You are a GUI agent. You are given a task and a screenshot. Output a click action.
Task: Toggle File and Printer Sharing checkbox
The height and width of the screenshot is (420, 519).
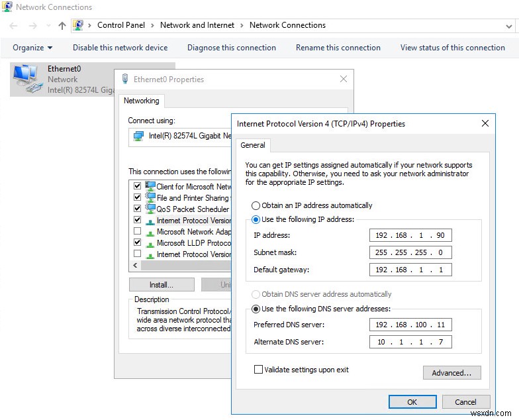[x=138, y=197]
